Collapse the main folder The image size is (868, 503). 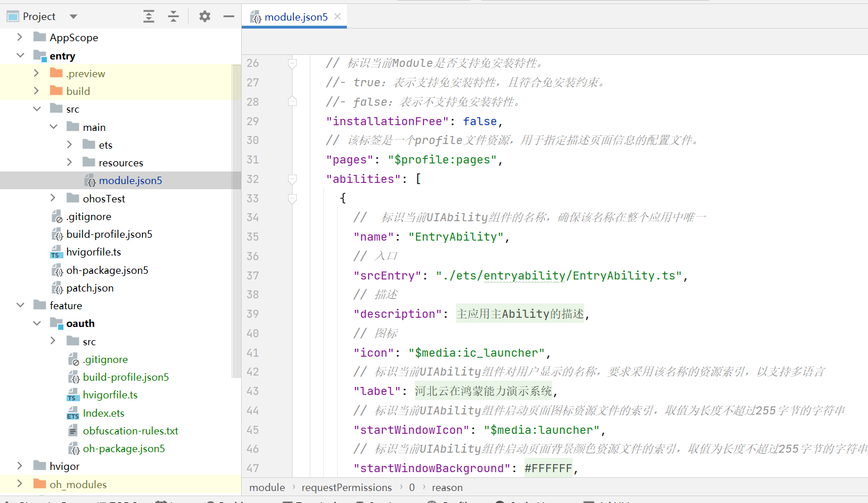(x=53, y=127)
